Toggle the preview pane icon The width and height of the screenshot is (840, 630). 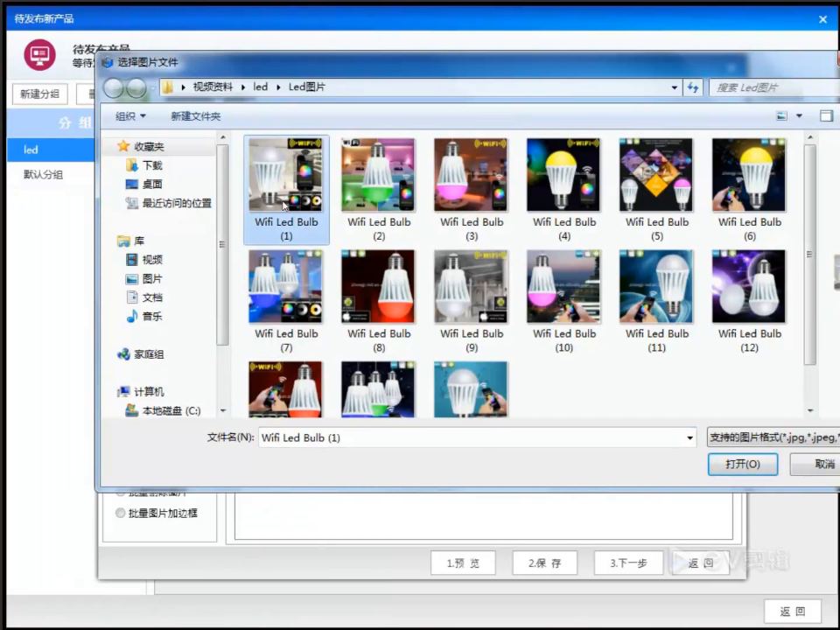pos(826,115)
